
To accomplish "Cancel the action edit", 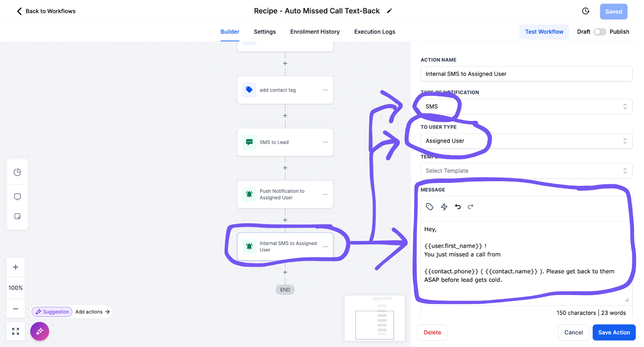I will click(573, 333).
